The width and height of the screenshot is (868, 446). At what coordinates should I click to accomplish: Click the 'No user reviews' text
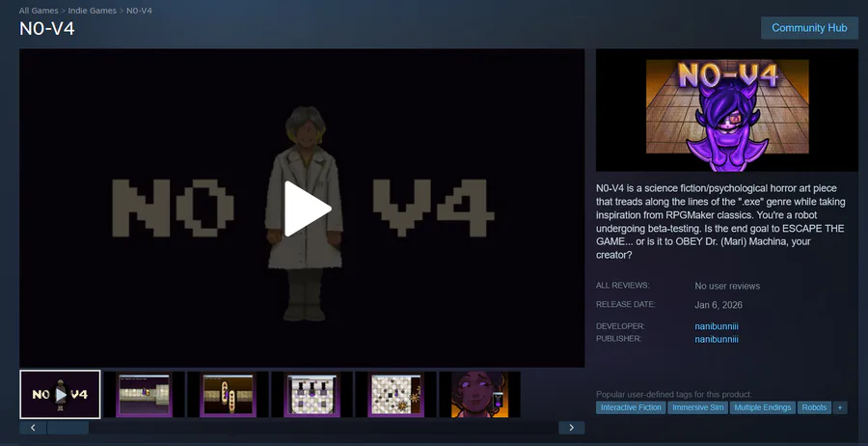727,287
